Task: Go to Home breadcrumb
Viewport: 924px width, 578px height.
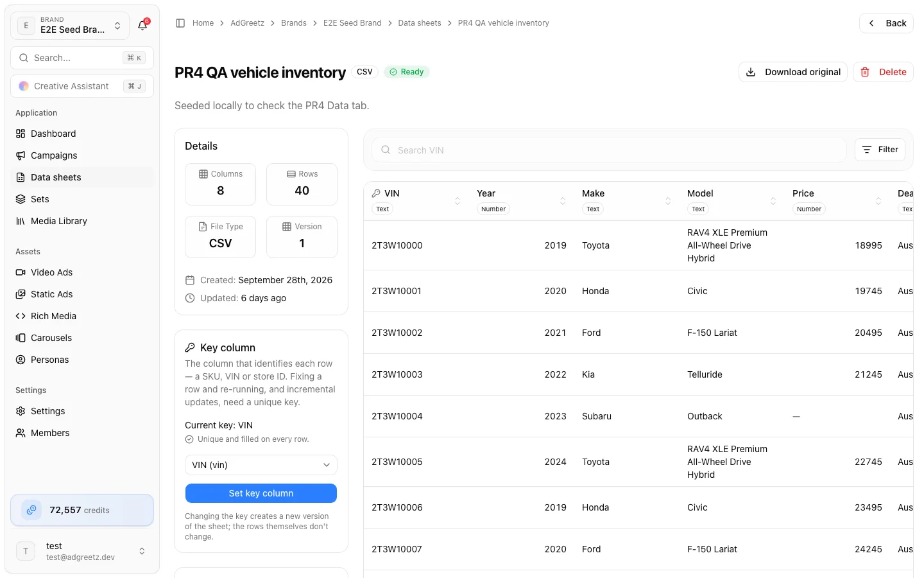Action: click(x=203, y=23)
